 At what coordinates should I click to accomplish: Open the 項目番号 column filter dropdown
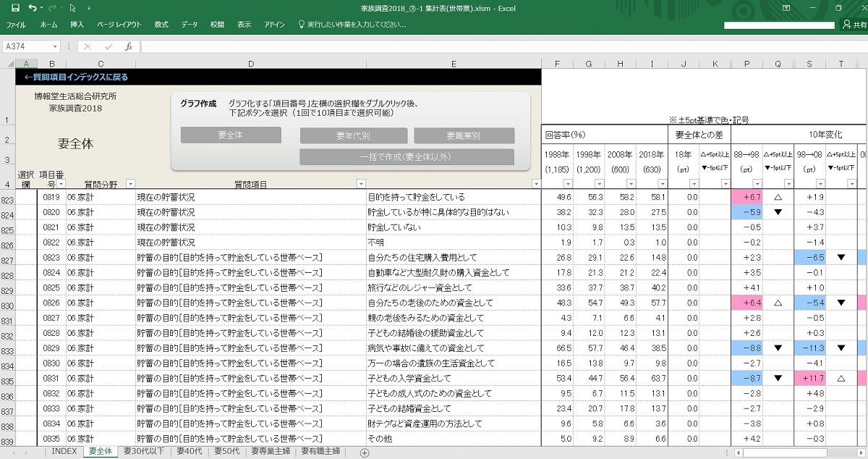tap(59, 184)
